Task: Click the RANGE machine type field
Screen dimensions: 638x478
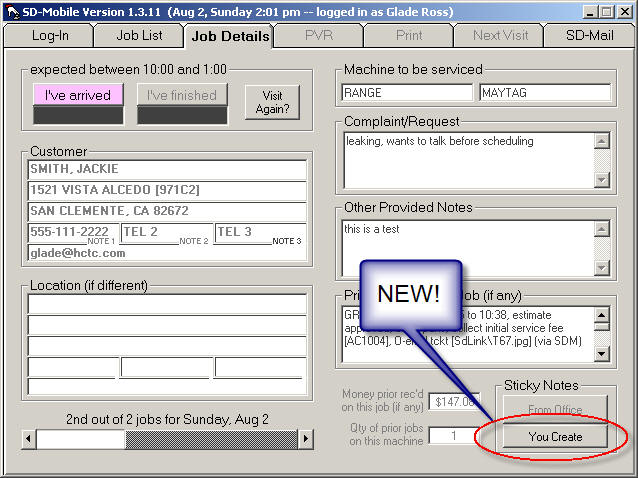Action: (x=406, y=93)
